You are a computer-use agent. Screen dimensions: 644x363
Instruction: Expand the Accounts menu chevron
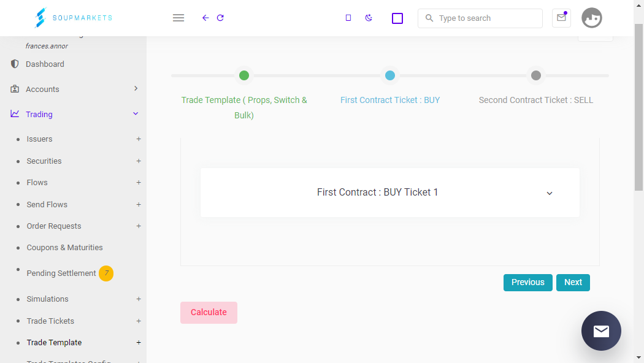[x=136, y=89]
